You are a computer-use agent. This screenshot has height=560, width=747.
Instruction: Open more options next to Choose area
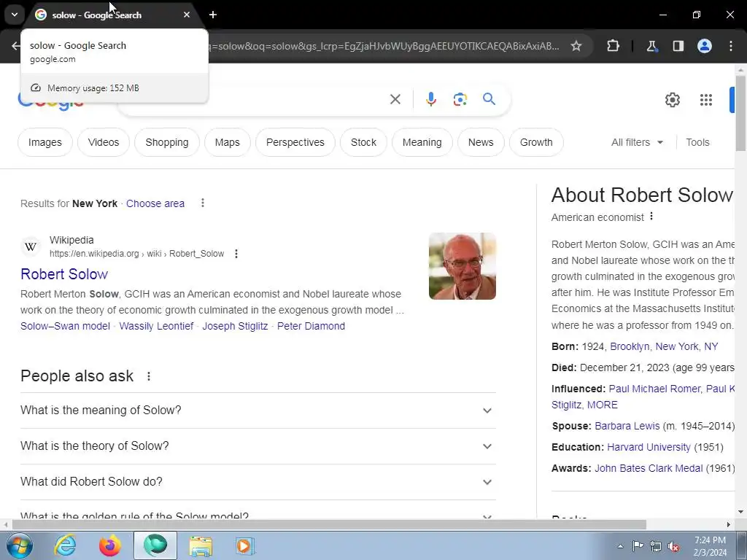point(203,203)
